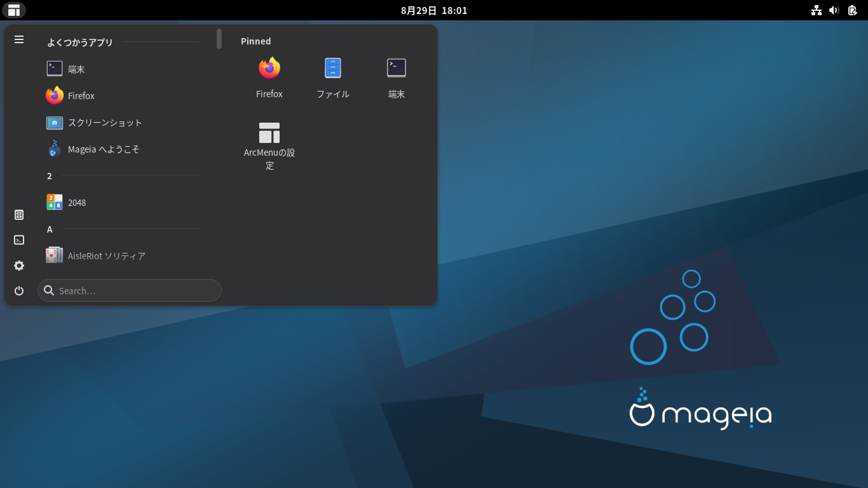The image size is (868, 488).
Task: Click the power icon in ArcMenu sidebar
Action: click(19, 290)
